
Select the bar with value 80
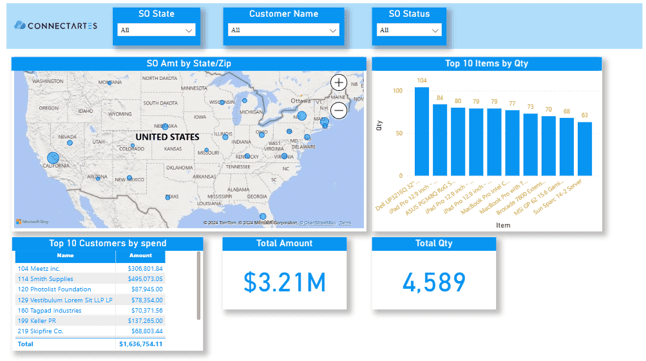click(x=458, y=142)
